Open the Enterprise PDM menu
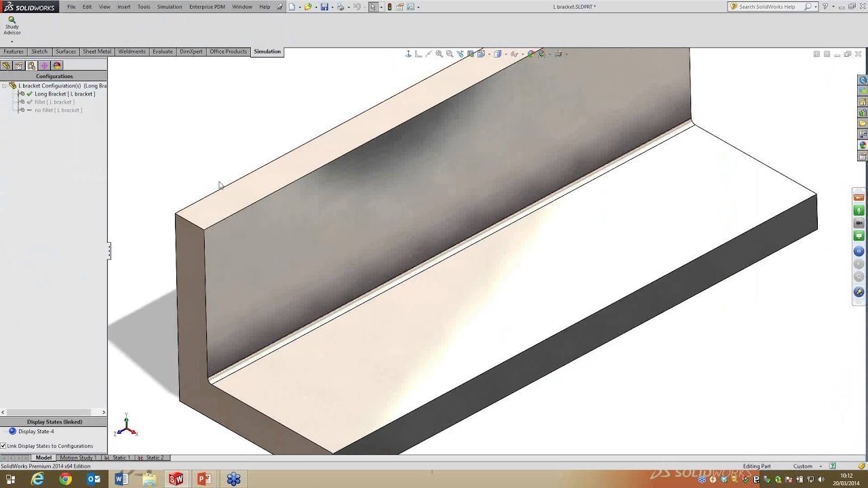The width and height of the screenshot is (868, 488). tap(207, 7)
